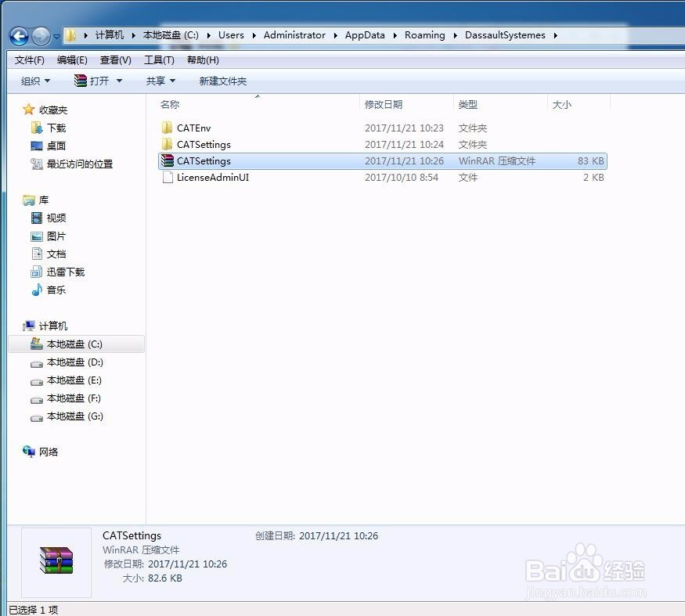Click the 网络 network icon
Image resolution: width=685 pixels, height=616 pixels.
click(29, 452)
